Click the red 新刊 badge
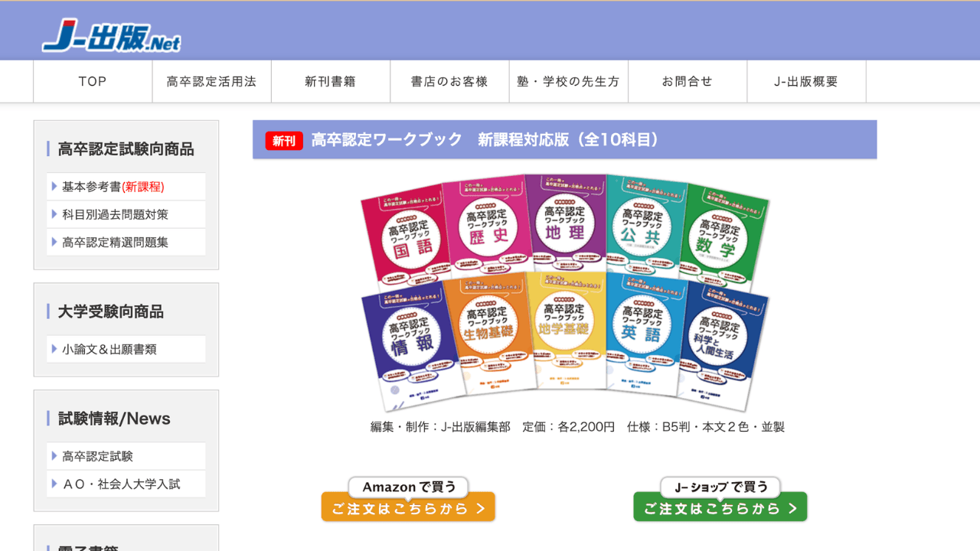Viewport: 980px width, 551px height. point(284,141)
